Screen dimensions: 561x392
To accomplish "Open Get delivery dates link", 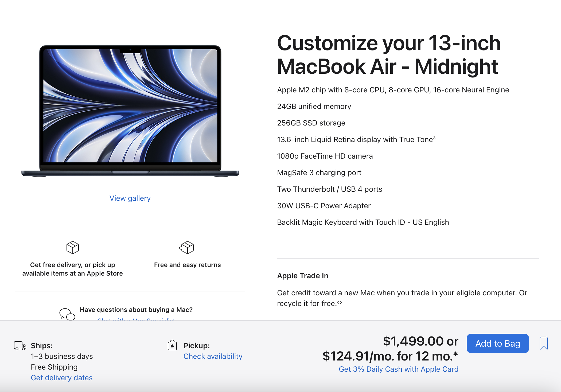I will point(62,378).
